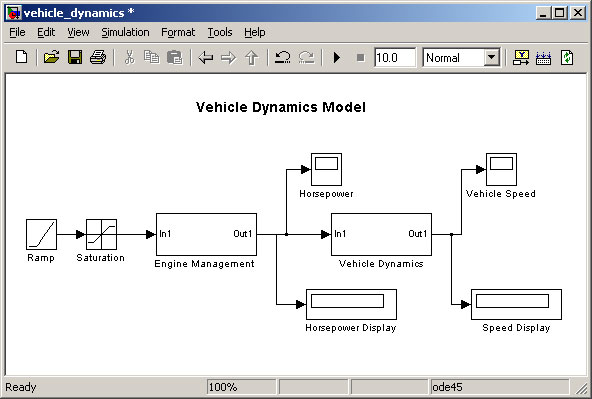Print the model with the printer icon
Screen dimensions: 592x399
(x=98, y=57)
